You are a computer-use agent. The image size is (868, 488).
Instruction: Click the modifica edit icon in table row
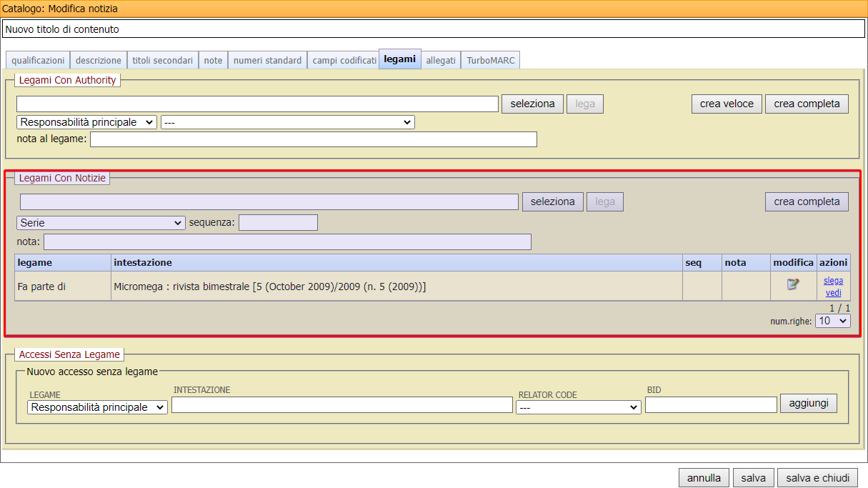point(792,284)
